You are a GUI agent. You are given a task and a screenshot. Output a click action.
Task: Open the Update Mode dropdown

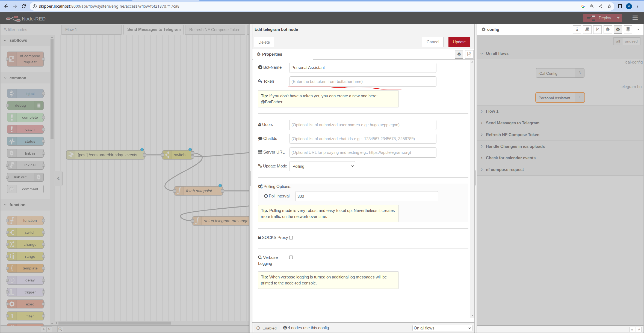322,166
